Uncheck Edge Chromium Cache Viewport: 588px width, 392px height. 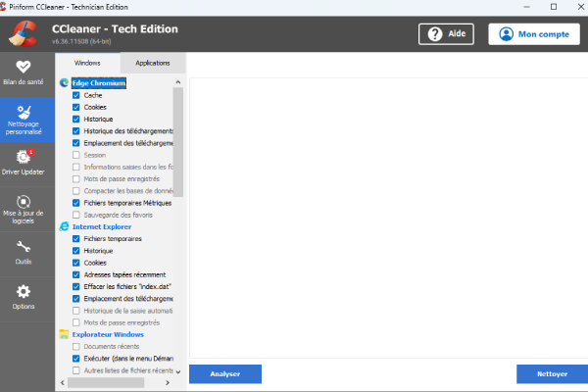coord(76,95)
